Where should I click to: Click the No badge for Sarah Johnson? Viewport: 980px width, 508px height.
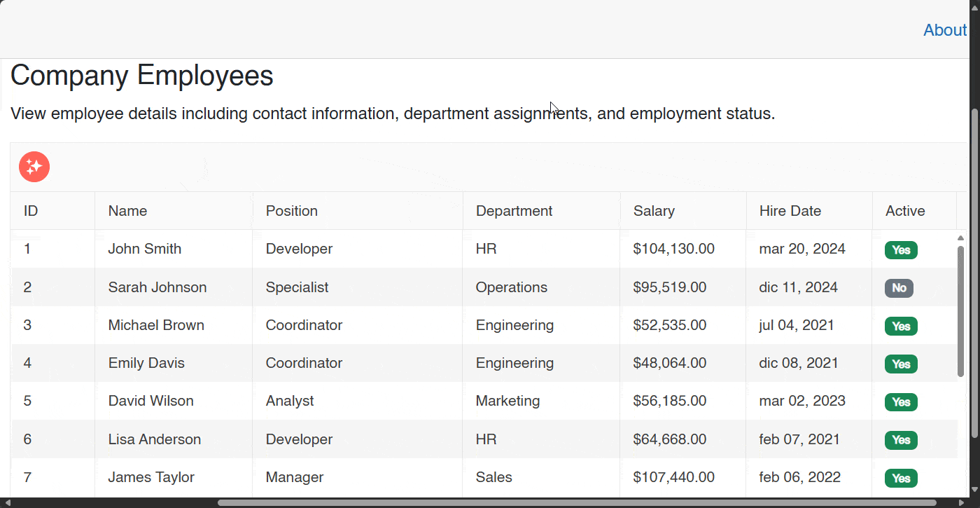point(899,288)
